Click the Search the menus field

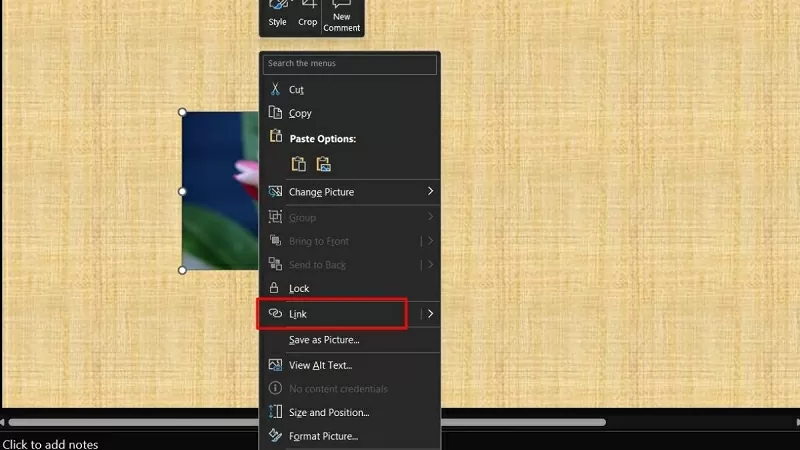[x=350, y=64]
